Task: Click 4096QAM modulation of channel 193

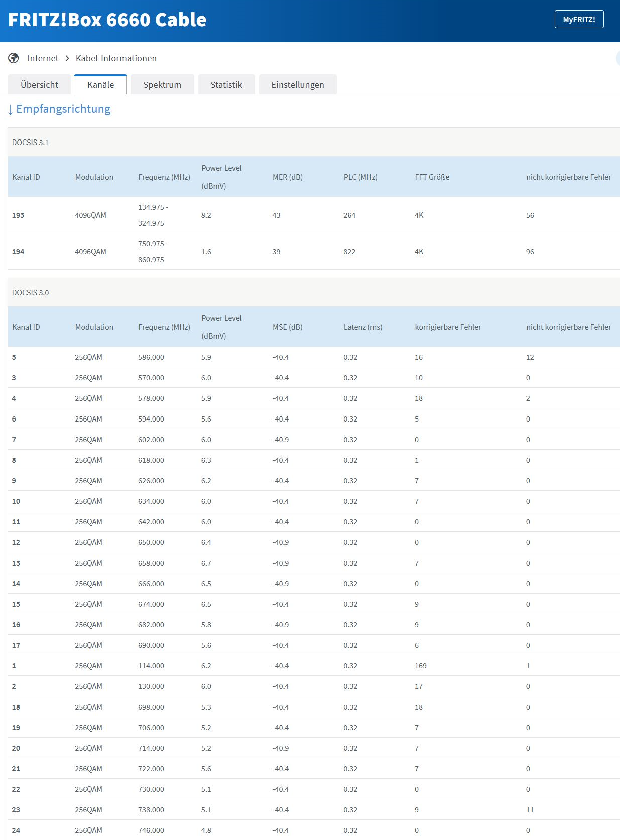Action: point(91,215)
